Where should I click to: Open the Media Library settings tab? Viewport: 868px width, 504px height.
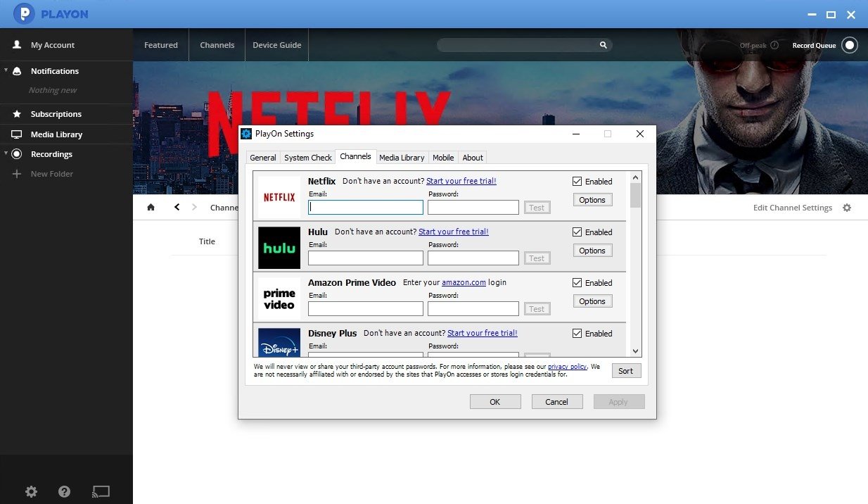click(402, 158)
